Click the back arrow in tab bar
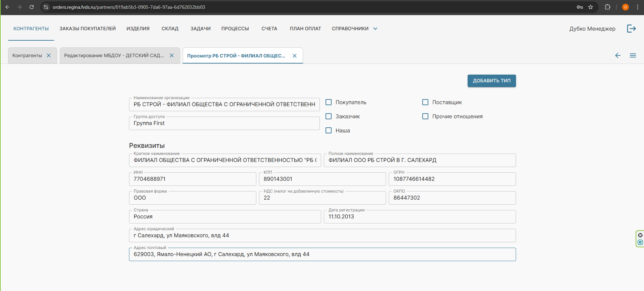Screen dimensions: 644x291 coord(617,55)
